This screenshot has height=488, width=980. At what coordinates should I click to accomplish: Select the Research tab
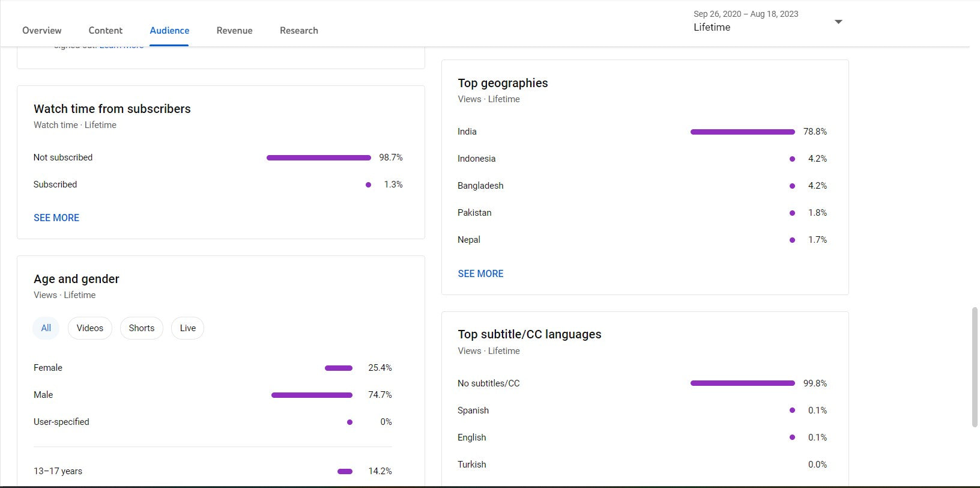298,31
